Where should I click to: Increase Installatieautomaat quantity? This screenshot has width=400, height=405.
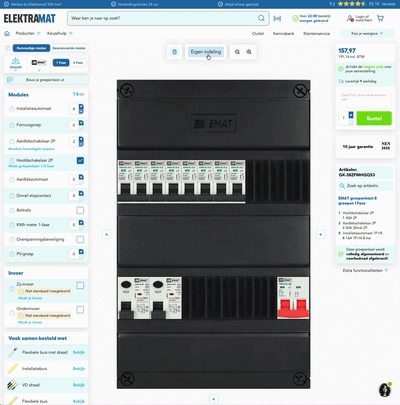click(x=81, y=106)
